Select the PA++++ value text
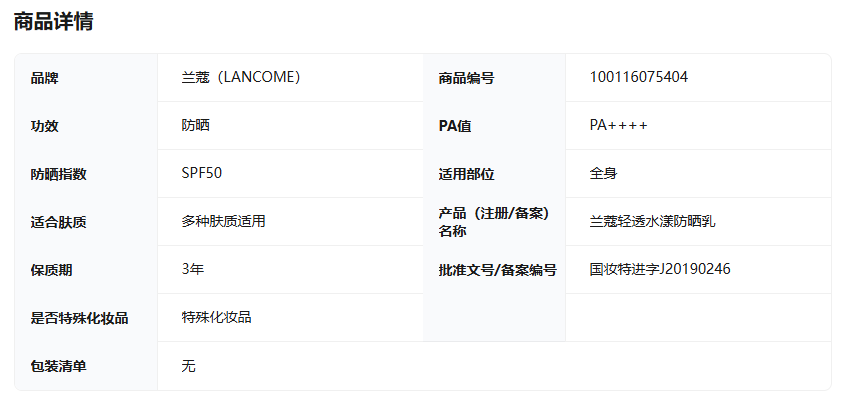Image resolution: width=841 pixels, height=401 pixels. click(x=618, y=126)
